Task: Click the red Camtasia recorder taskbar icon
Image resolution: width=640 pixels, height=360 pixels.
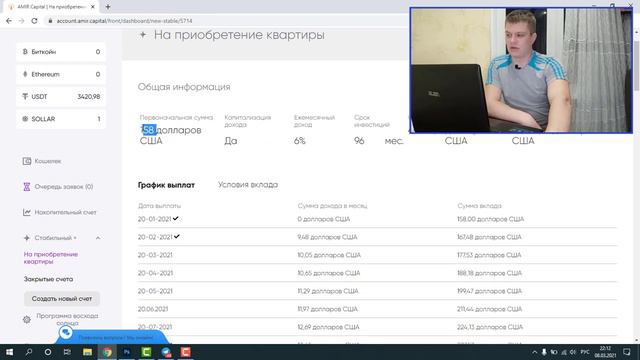Action: (x=185, y=352)
